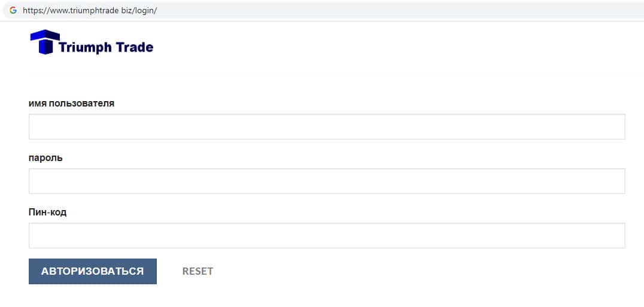The height and width of the screenshot is (307, 644).
Task: Select the Пин-код input field
Action: (x=327, y=235)
